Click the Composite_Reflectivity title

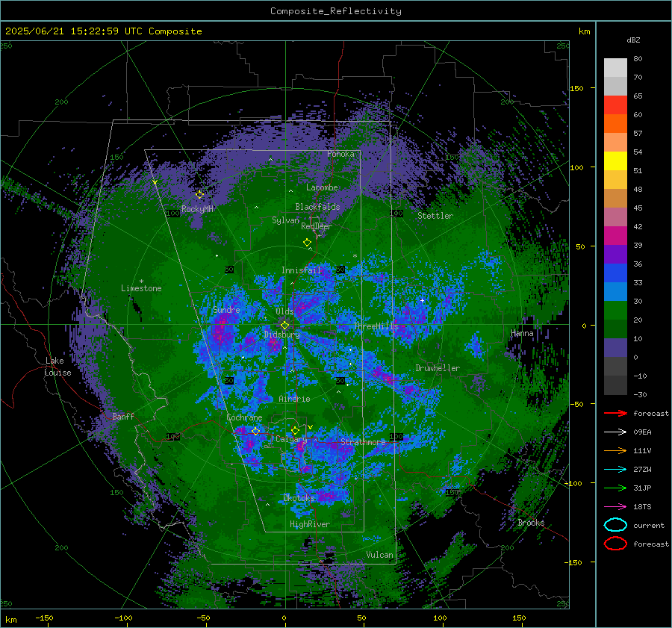(335, 11)
